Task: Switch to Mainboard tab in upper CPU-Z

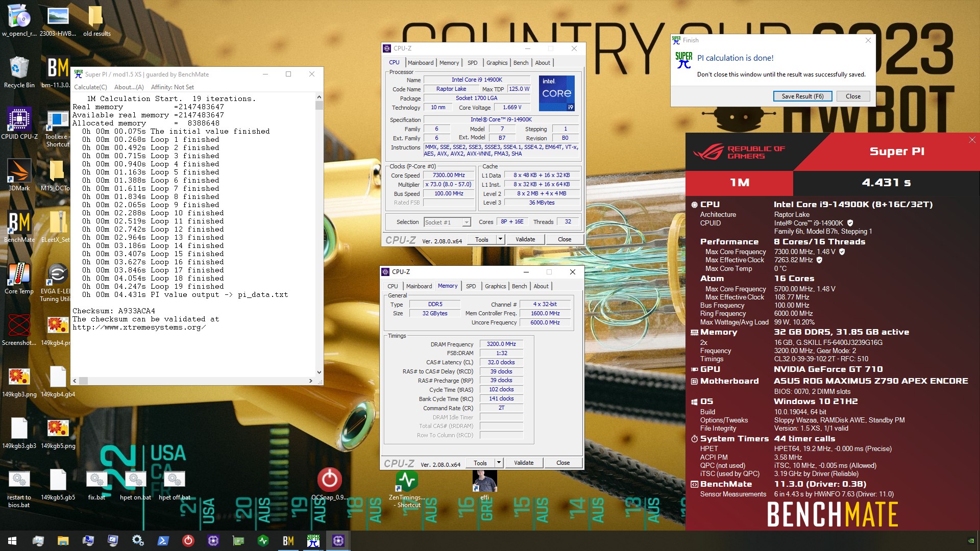Action: [x=421, y=63]
